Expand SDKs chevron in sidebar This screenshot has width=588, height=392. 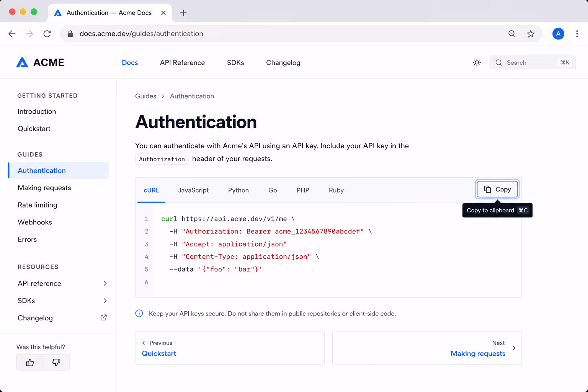point(105,301)
